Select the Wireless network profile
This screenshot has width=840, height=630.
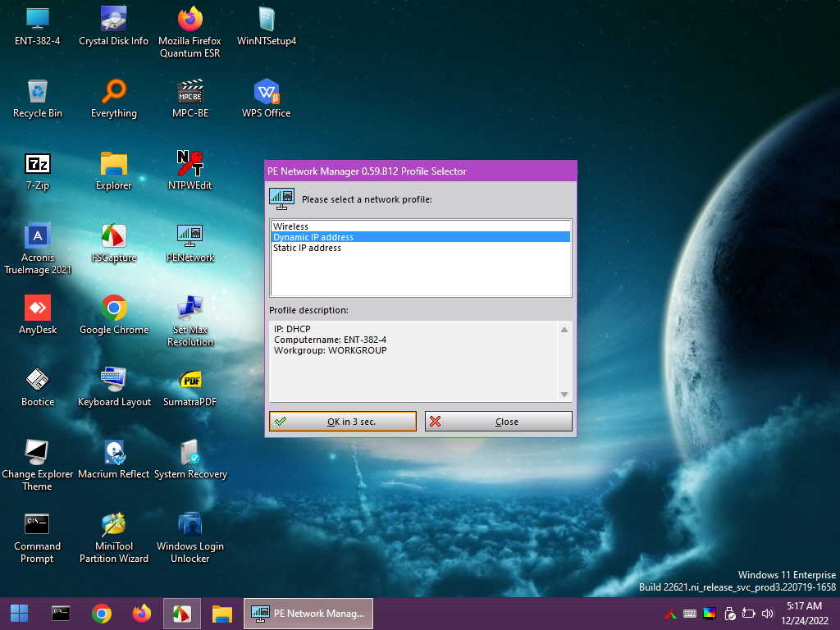click(x=421, y=226)
